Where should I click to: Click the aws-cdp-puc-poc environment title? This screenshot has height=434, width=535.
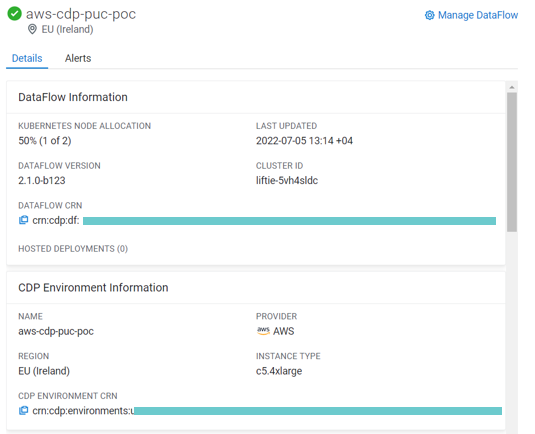[81, 14]
